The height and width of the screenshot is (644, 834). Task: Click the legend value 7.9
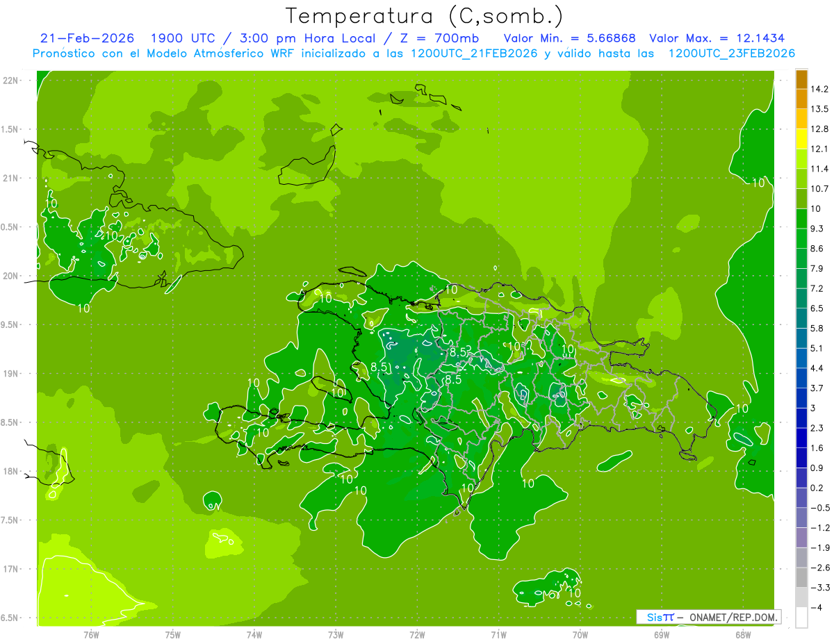coord(817,269)
